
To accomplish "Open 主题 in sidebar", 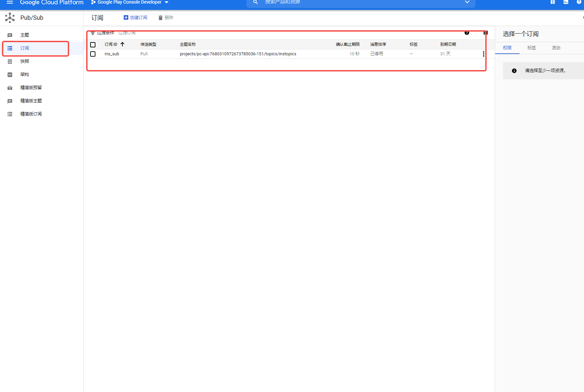I will pos(25,35).
